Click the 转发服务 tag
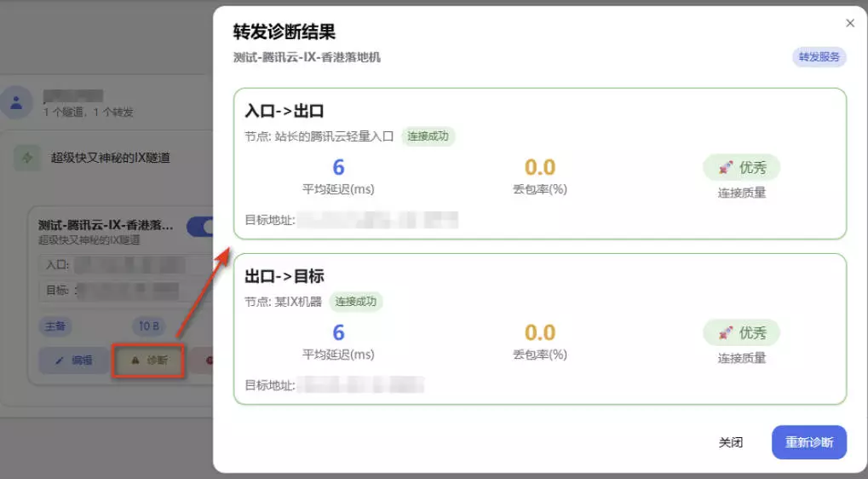The width and height of the screenshot is (868, 479). (x=819, y=58)
